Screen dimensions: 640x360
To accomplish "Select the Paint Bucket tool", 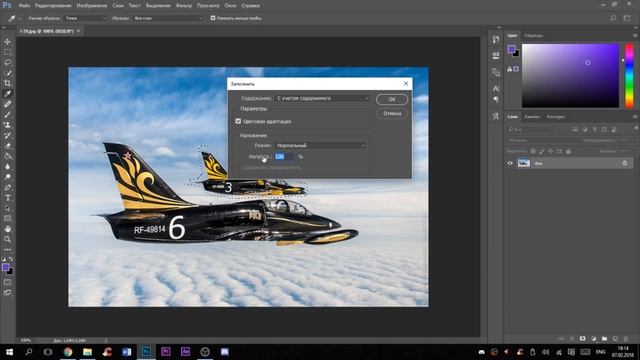I will 7,156.
